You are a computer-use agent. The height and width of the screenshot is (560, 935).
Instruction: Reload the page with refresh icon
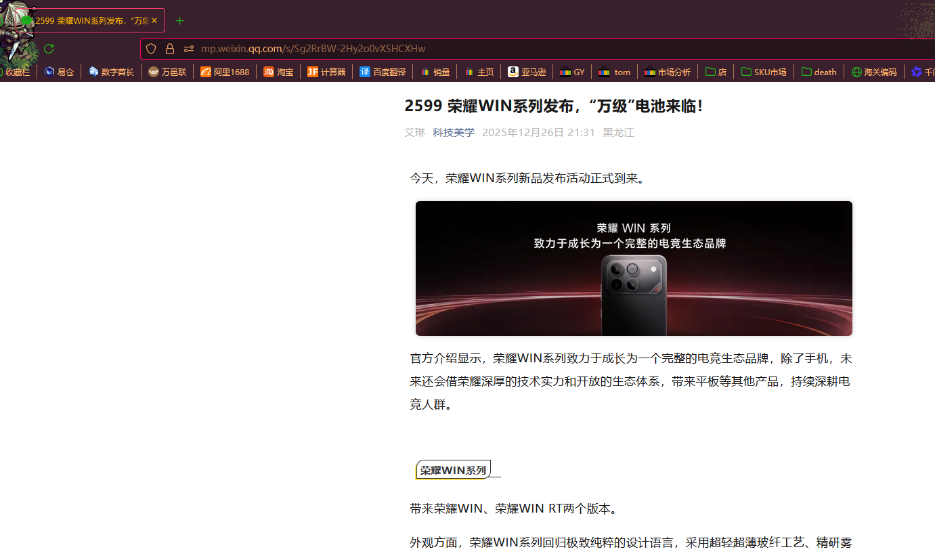(x=49, y=49)
